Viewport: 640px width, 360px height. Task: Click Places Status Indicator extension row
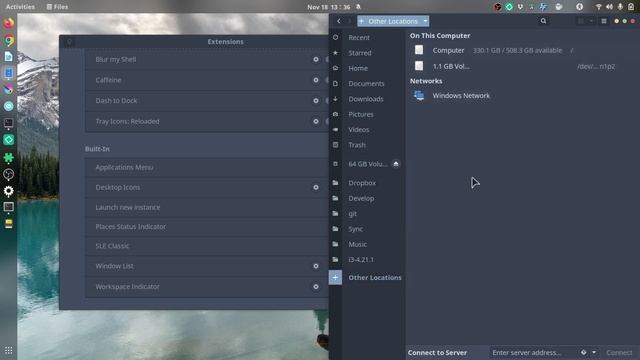click(x=207, y=227)
